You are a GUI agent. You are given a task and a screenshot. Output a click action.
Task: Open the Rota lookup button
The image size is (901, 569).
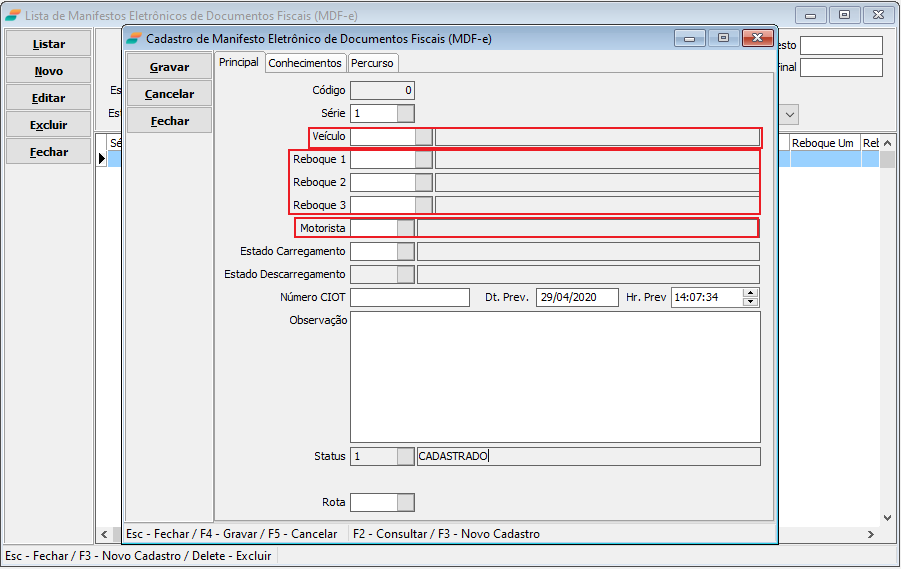tap(405, 503)
